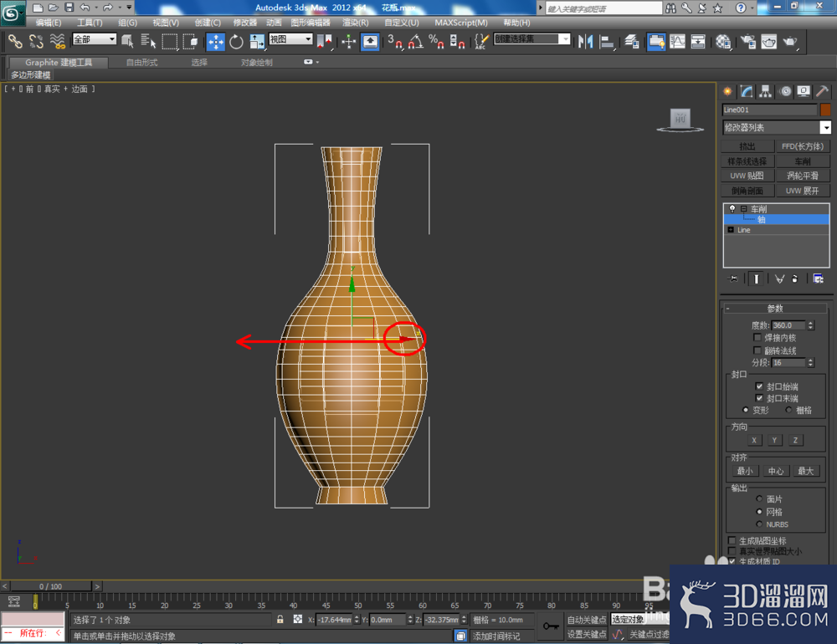Click the Selection Lock toggle icon
837x644 pixels.
280,620
